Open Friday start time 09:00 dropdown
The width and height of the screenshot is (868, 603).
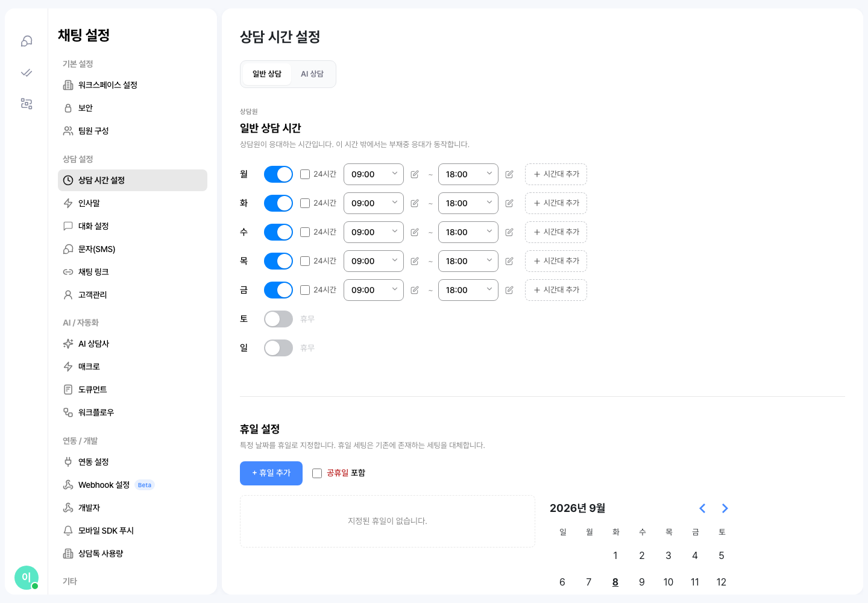pyautogui.click(x=374, y=290)
